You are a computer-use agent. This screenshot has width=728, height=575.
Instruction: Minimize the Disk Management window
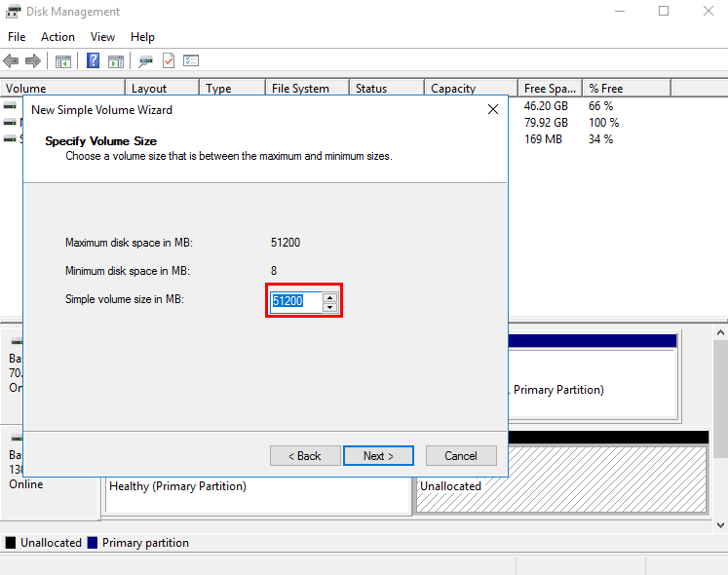(x=620, y=11)
